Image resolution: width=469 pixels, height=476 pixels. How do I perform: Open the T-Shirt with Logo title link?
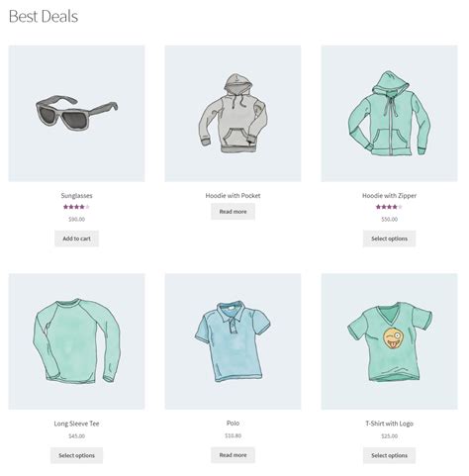click(389, 424)
